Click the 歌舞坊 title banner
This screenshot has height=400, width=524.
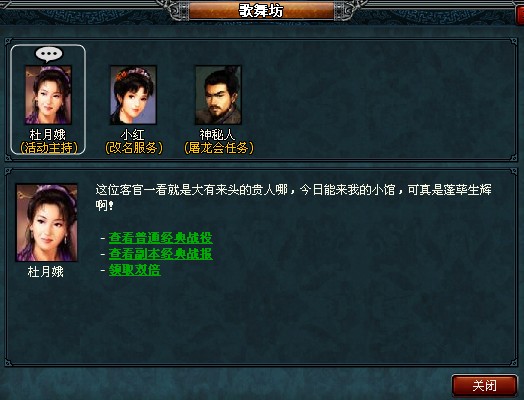261,10
